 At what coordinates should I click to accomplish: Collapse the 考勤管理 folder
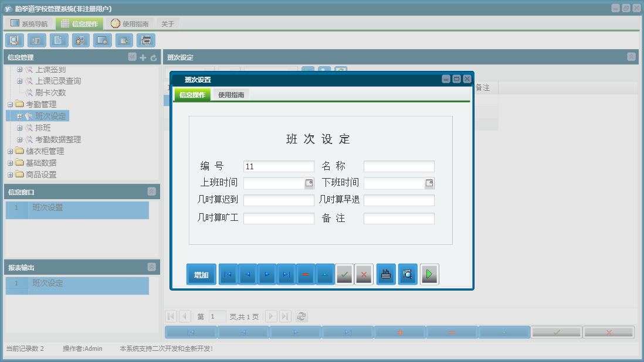point(11,104)
